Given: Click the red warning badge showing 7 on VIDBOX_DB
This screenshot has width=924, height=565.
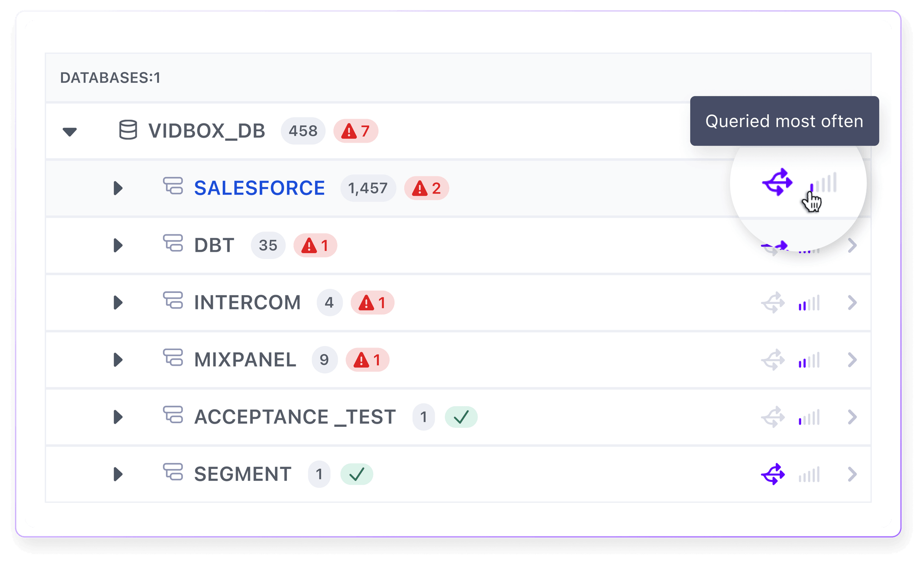Looking at the screenshot, I should point(356,131).
